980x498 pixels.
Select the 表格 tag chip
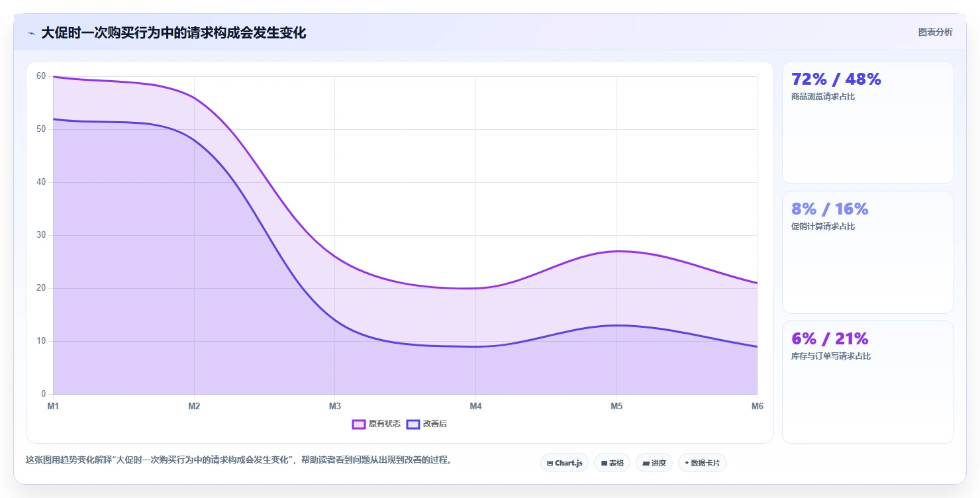612,463
